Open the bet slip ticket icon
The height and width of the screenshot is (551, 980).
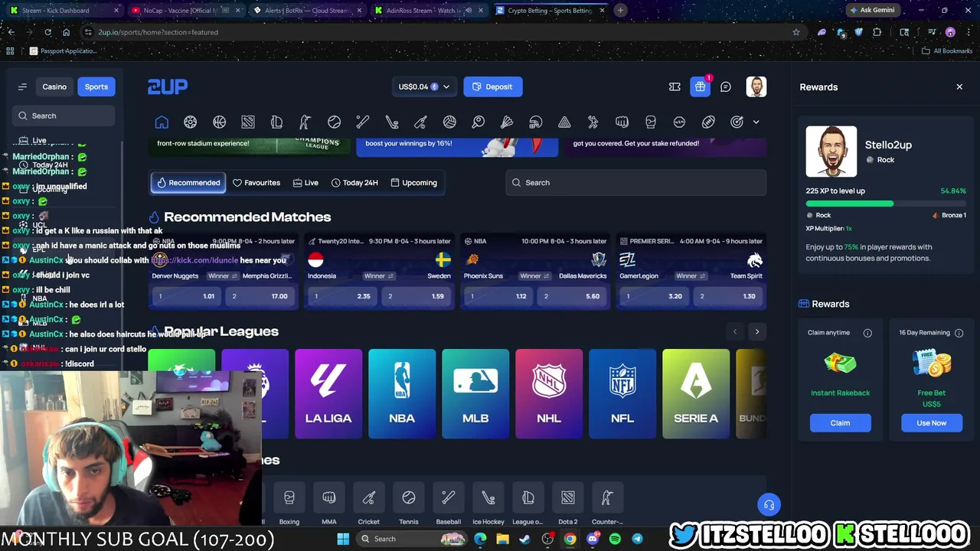pyautogui.click(x=675, y=86)
